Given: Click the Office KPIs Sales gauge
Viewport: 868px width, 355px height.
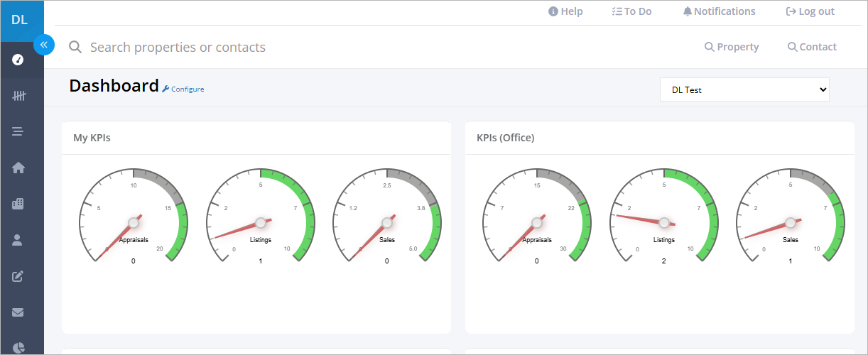Looking at the screenshot, I should 790,217.
